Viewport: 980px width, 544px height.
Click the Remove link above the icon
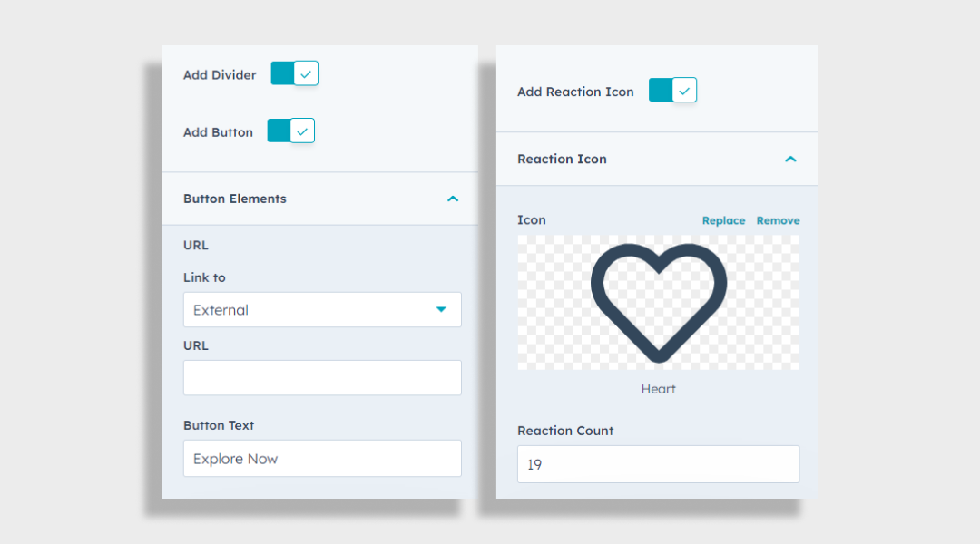[779, 220]
